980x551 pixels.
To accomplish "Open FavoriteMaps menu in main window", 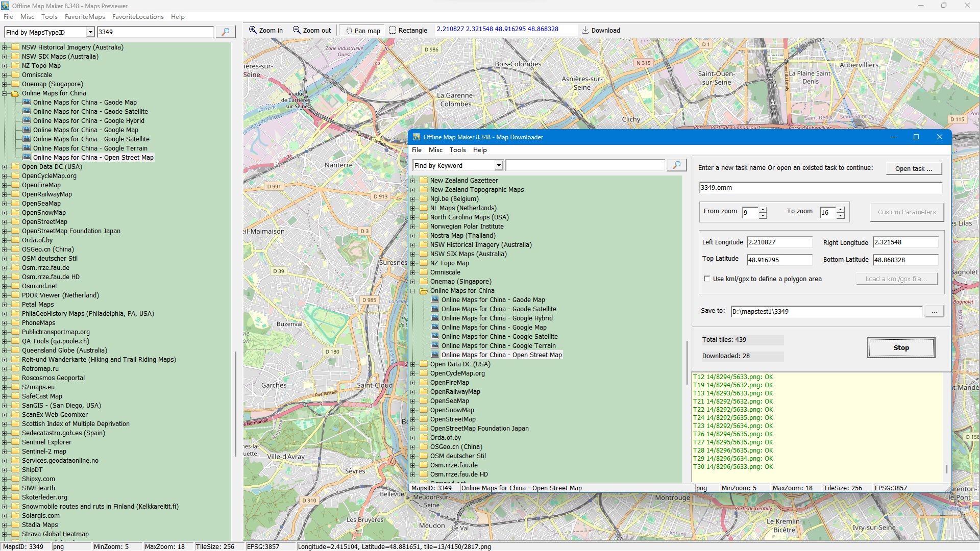I will [x=85, y=17].
